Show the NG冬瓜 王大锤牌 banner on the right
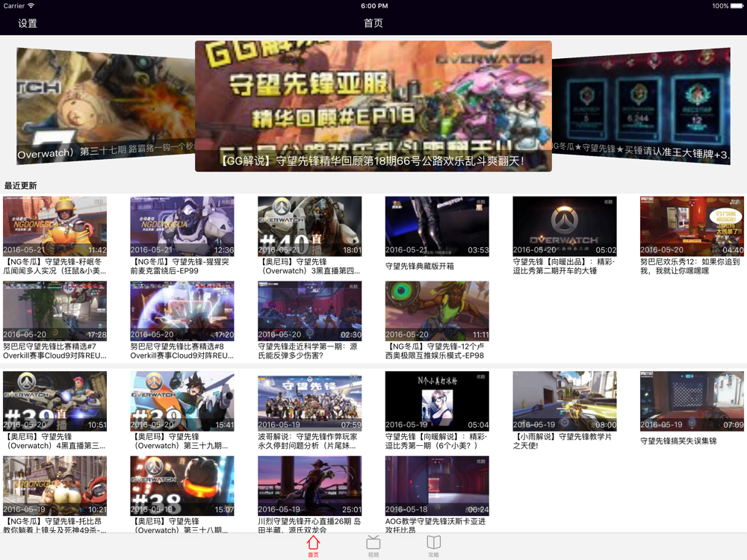 [641, 106]
